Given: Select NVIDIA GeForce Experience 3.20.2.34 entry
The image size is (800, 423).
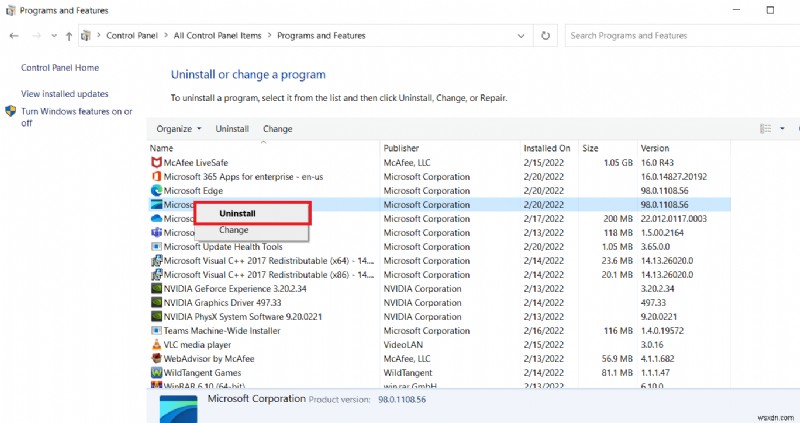Looking at the screenshot, I should coord(439,288).
